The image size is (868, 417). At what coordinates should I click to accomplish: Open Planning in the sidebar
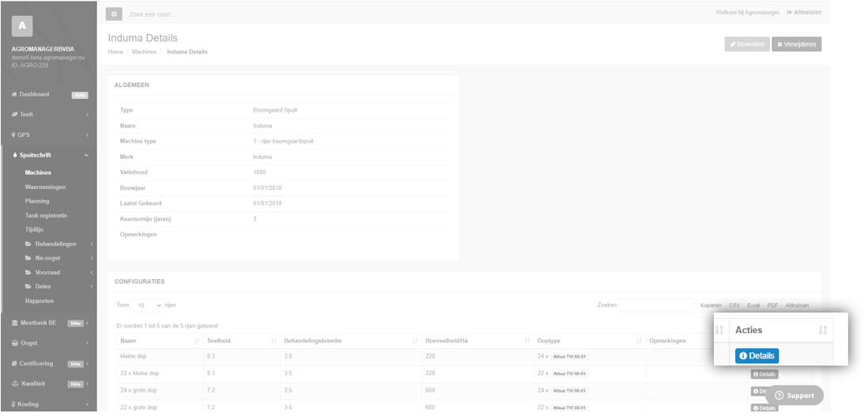tap(37, 201)
